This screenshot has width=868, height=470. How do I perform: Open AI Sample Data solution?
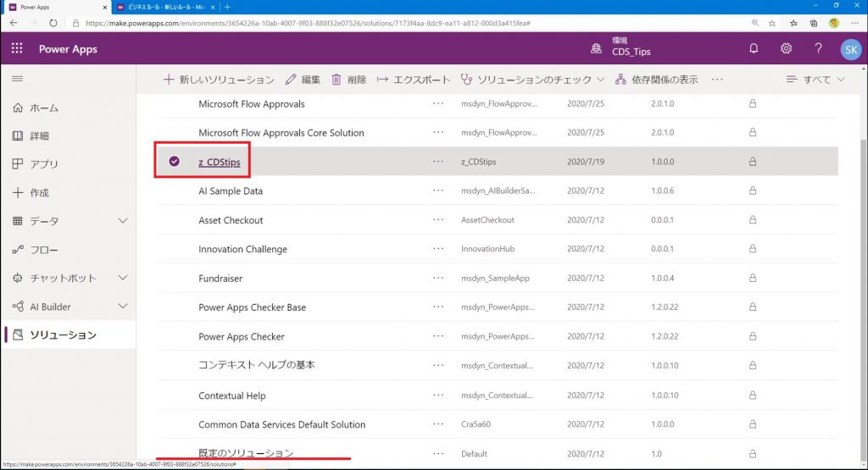click(x=231, y=191)
